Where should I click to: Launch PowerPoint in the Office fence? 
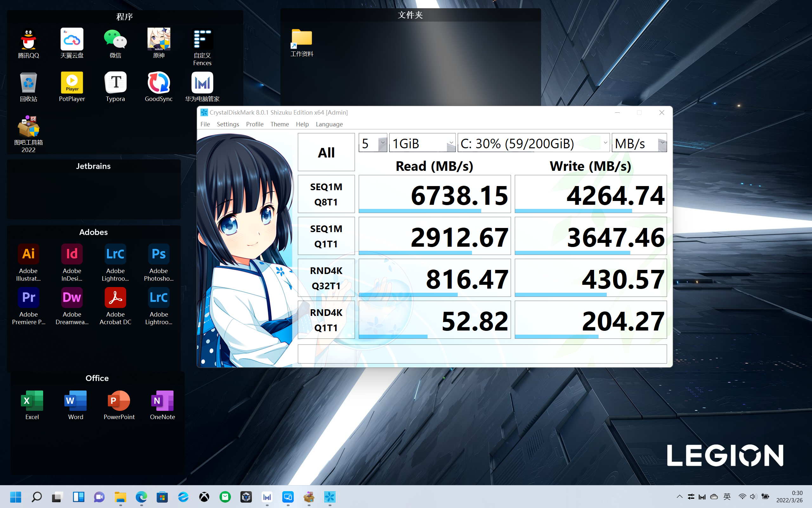119,405
